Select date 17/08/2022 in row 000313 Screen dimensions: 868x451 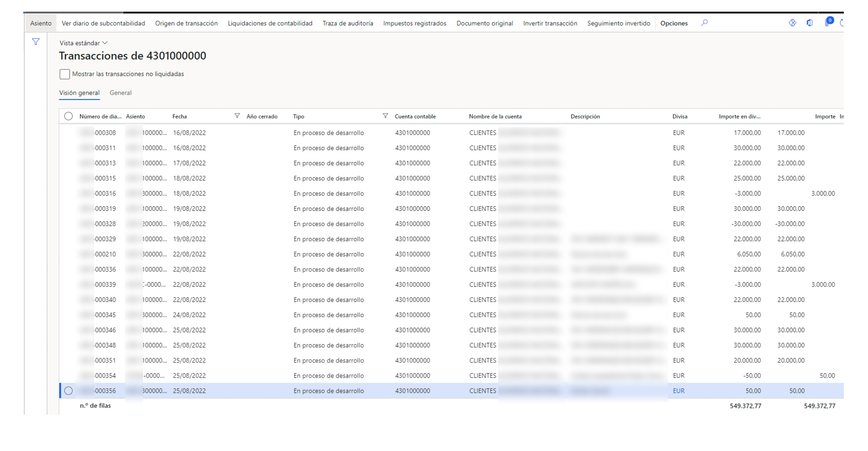coord(189,163)
